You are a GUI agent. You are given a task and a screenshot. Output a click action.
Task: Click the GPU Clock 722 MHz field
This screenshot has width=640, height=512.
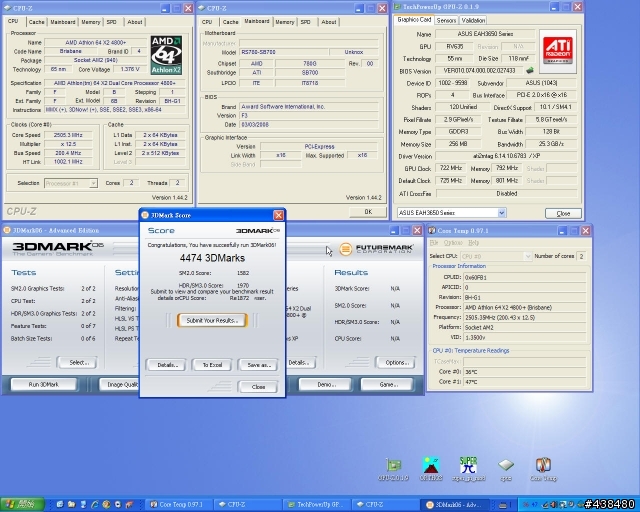(x=451, y=168)
